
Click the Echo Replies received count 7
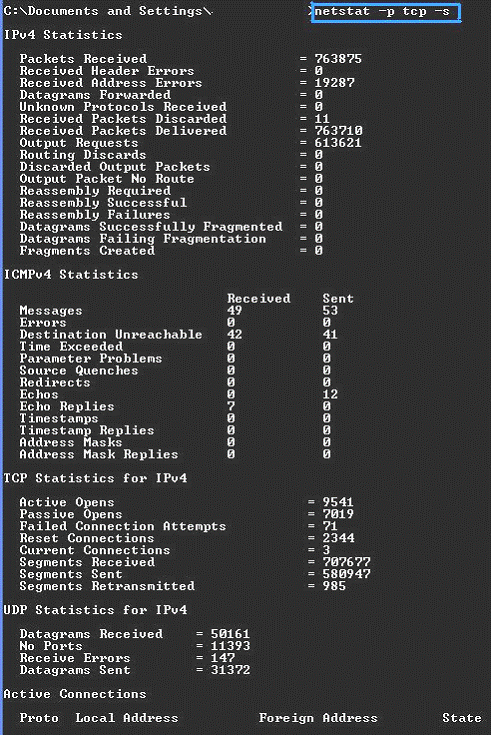(x=231, y=406)
